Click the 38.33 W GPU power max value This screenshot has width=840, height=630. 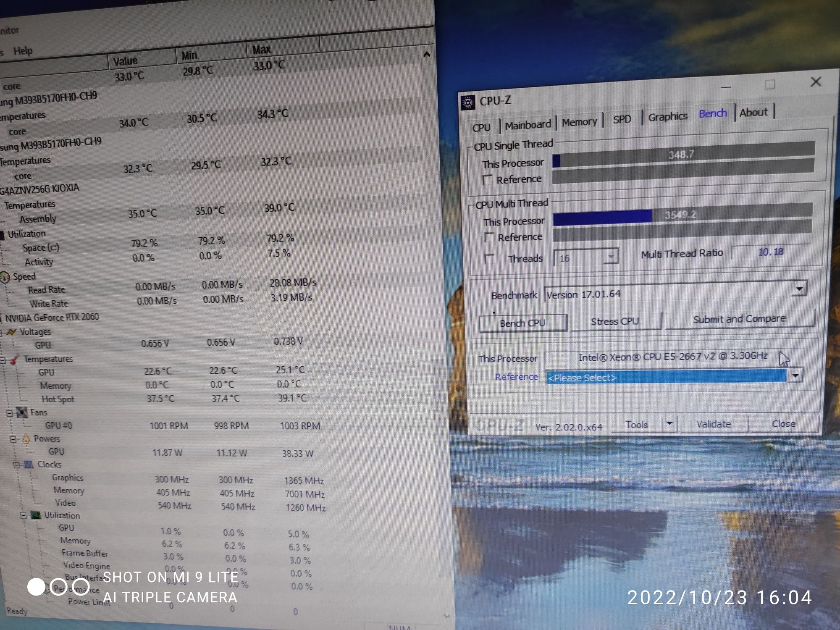tap(298, 454)
